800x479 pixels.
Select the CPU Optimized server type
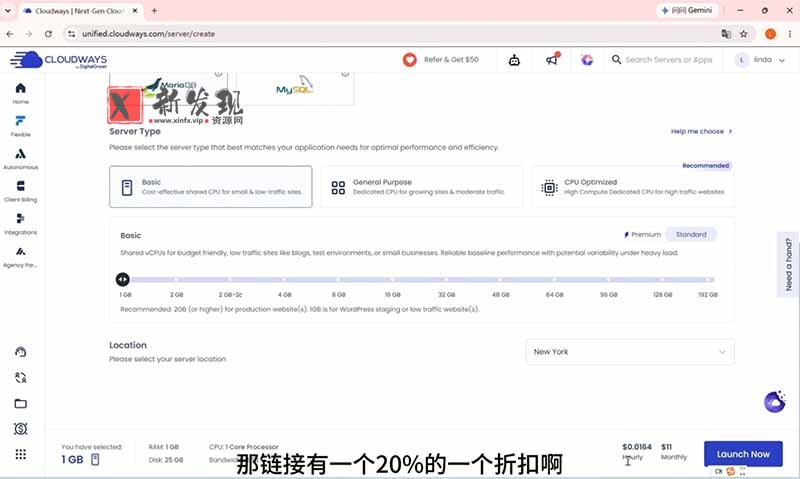(633, 187)
